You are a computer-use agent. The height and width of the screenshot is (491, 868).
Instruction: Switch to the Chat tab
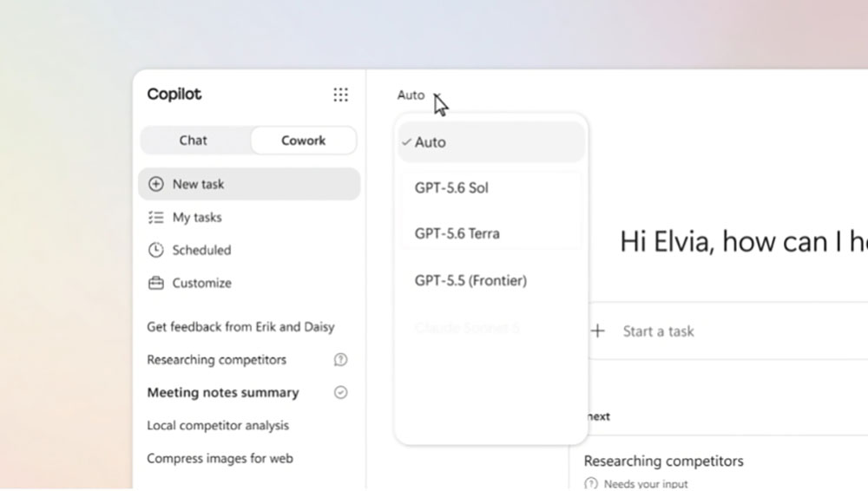pyautogui.click(x=194, y=141)
